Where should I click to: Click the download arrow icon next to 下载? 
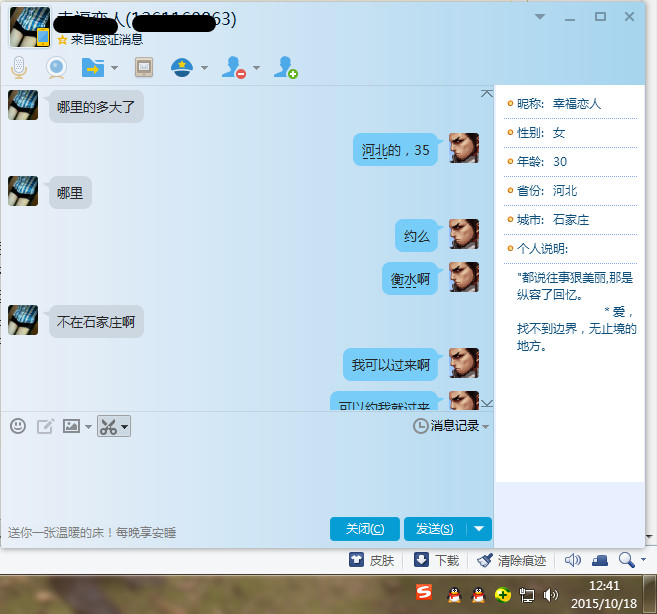421,560
